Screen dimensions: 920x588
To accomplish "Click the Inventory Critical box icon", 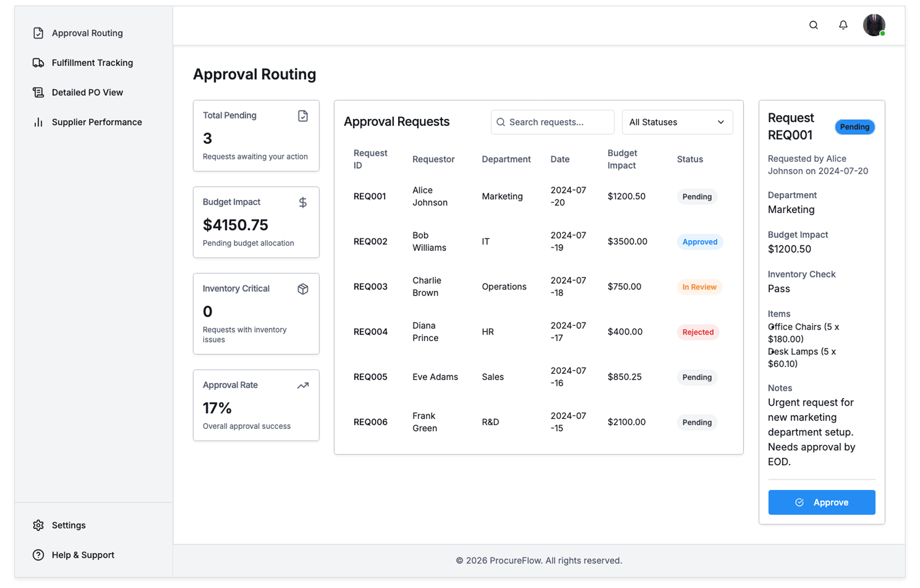I will (303, 289).
